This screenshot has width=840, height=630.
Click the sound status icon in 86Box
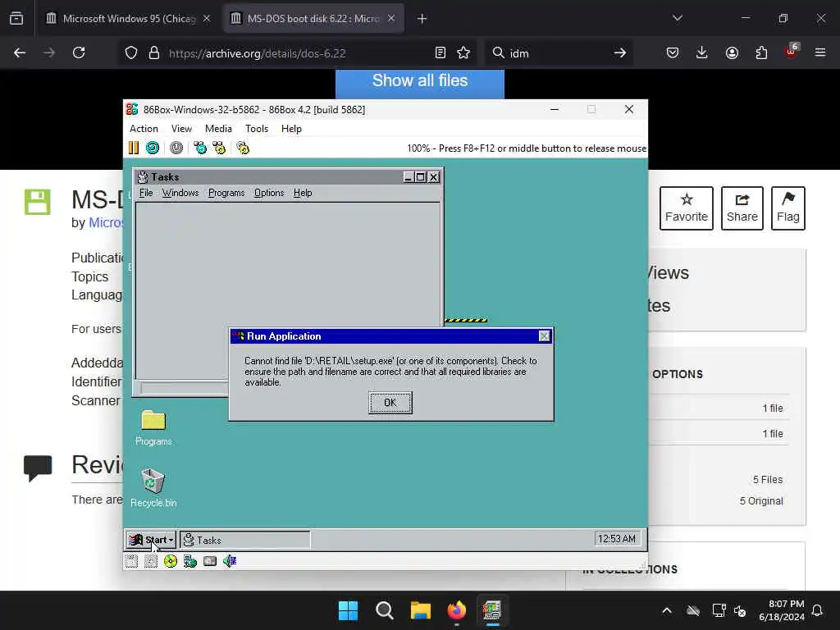click(x=230, y=561)
